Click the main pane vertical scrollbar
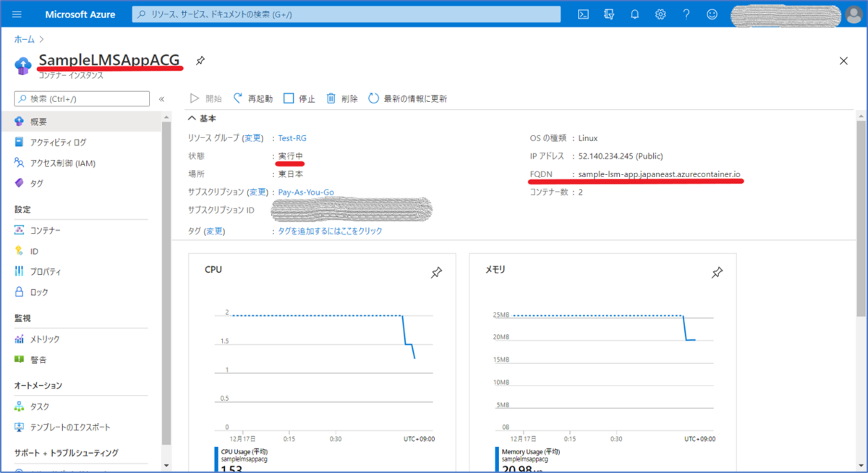 click(861, 217)
